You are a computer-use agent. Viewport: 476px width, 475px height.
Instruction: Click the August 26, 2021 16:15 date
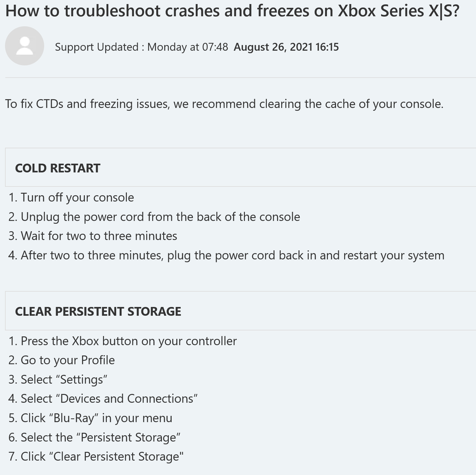(x=286, y=47)
